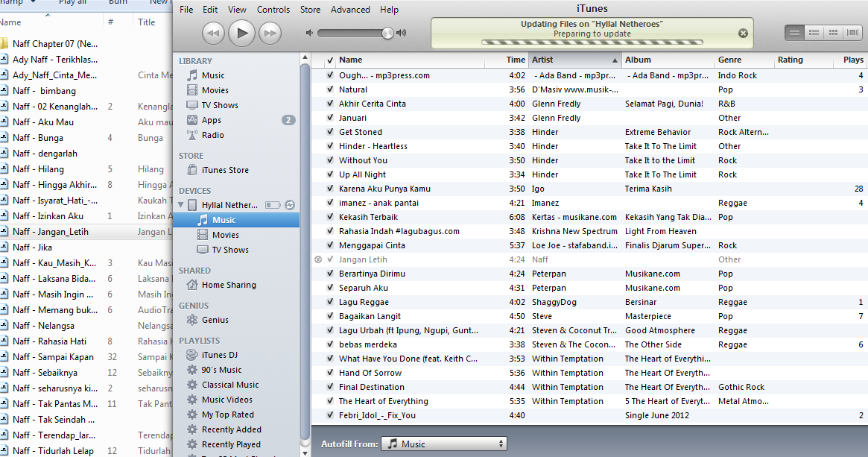The image size is (868, 457).
Task: Click the loud-volume speaker icon
Action: click(x=402, y=34)
